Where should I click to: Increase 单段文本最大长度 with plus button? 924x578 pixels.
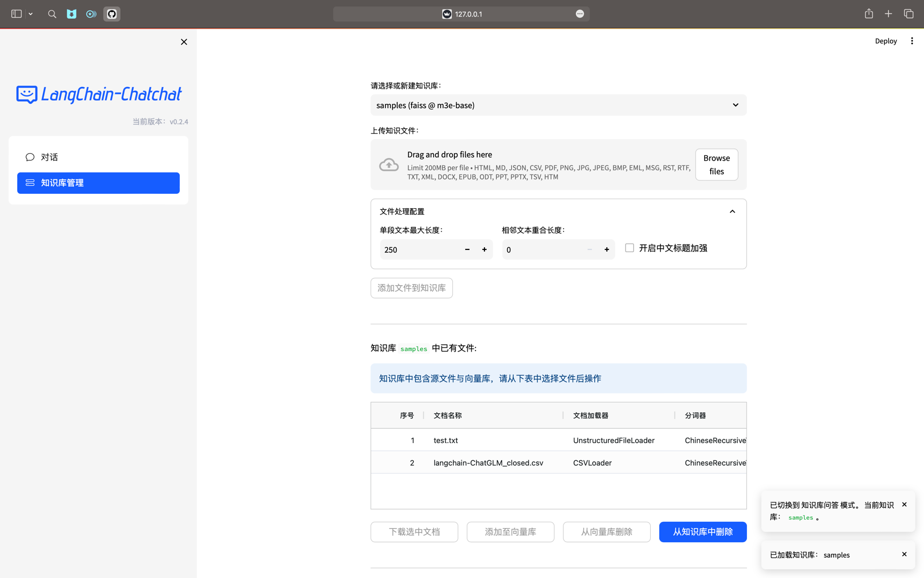[484, 249]
